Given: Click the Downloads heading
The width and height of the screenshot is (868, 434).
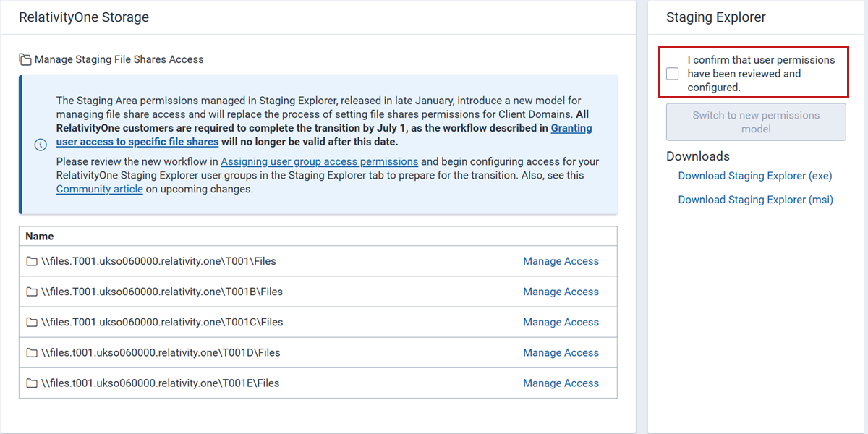Looking at the screenshot, I should click(x=698, y=156).
